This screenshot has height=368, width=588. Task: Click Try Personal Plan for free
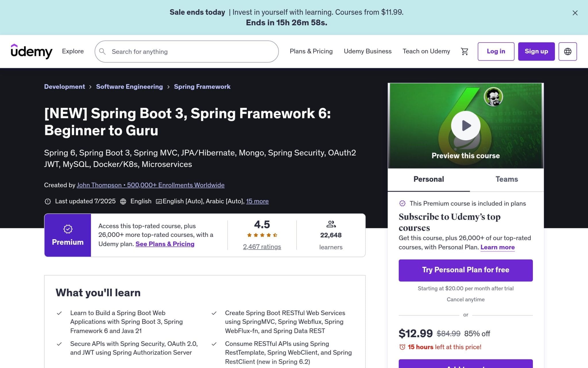tap(466, 270)
